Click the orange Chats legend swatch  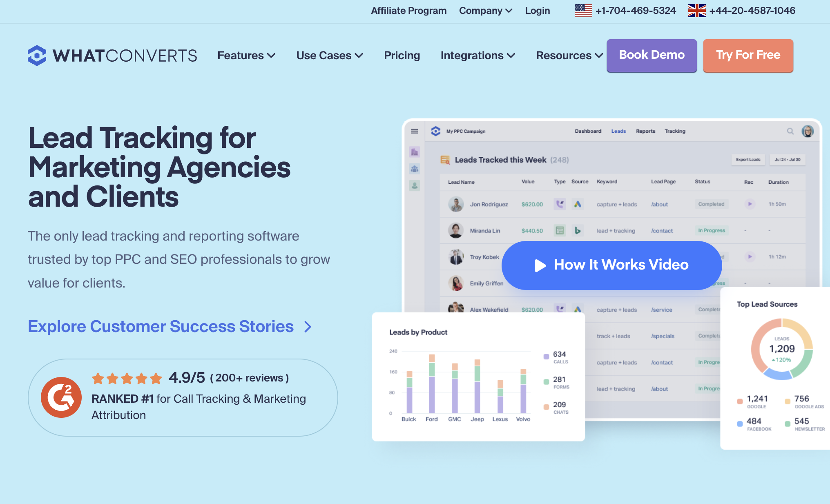point(546,407)
